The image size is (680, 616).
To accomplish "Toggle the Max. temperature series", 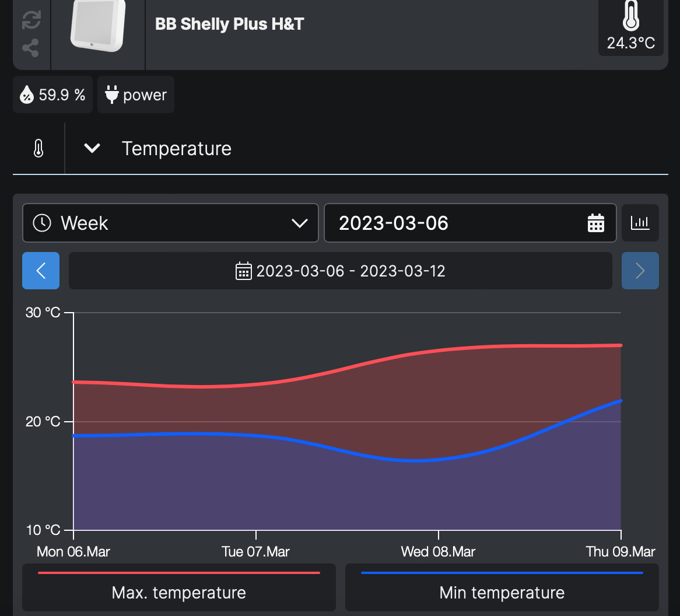I will click(x=179, y=587).
